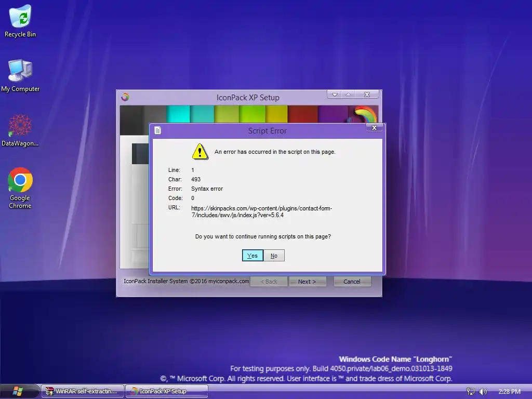Open the Recycle Bin desktop icon
This screenshot has width=532, height=399.
point(20,20)
